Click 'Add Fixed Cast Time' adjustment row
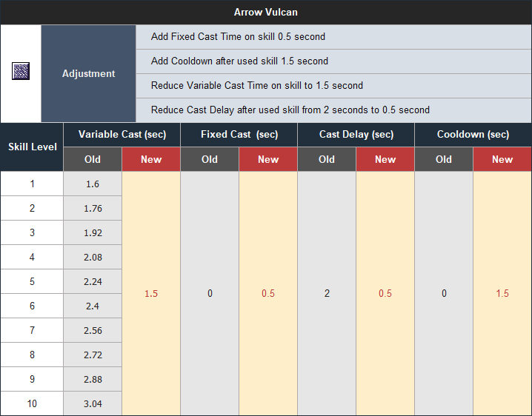The width and height of the screenshot is (532, 416). 334,36
